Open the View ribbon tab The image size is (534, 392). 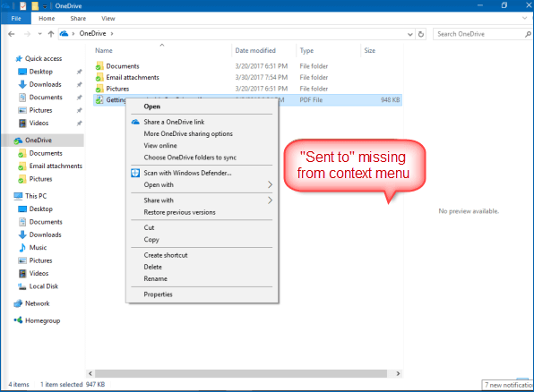pos(108,19)
